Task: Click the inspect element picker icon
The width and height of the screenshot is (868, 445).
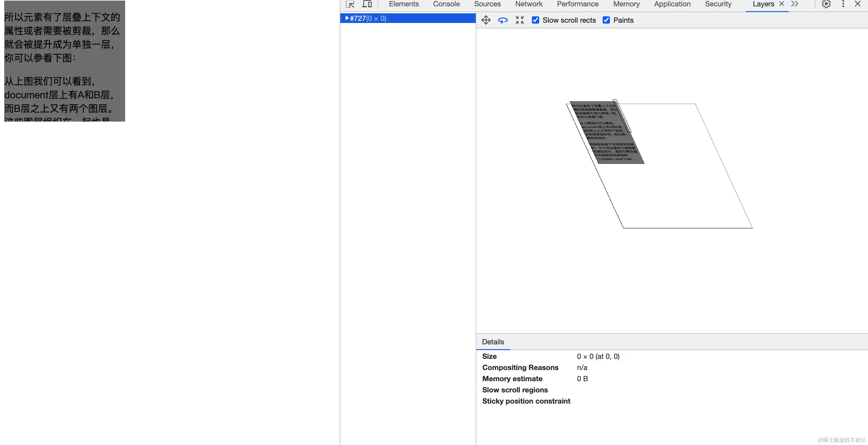Action: (350, 4)
